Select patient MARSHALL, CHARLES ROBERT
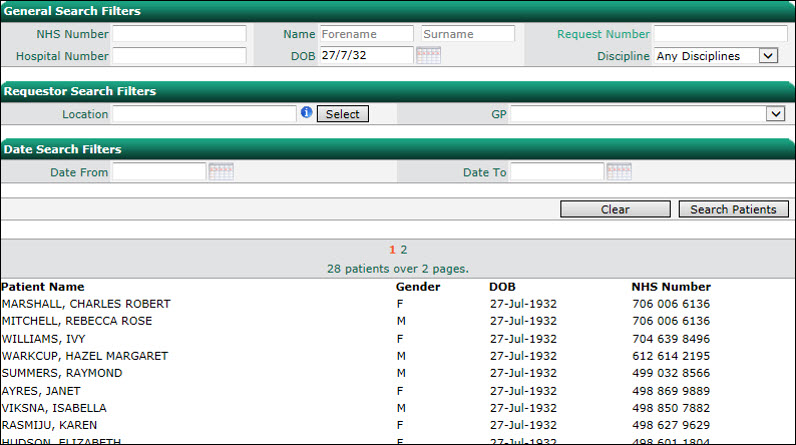 [x=86, y=304]
